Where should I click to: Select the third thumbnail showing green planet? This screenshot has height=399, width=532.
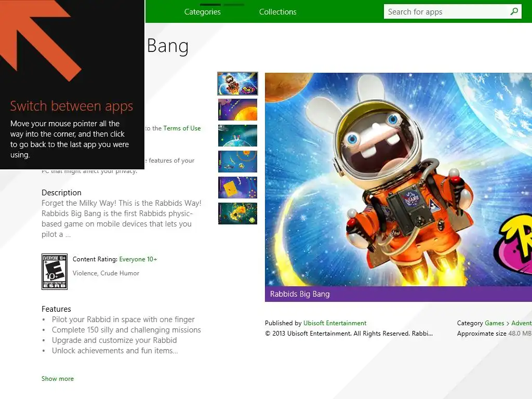pyautogui.click(x=237, y=136)
